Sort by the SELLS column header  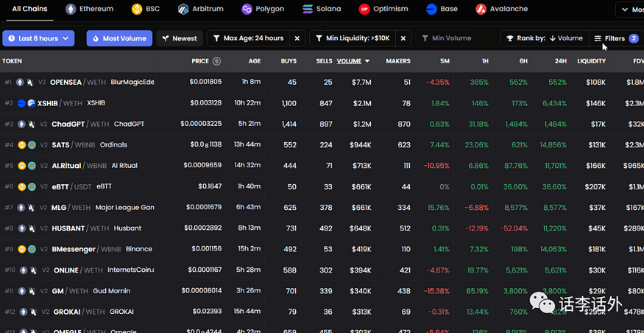(325, 61)
